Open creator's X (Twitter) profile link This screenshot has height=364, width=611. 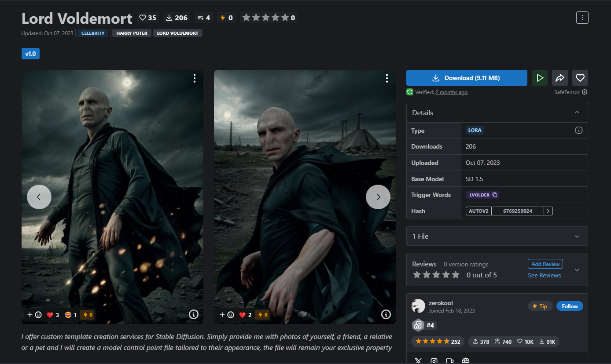[x=418, y=361]
